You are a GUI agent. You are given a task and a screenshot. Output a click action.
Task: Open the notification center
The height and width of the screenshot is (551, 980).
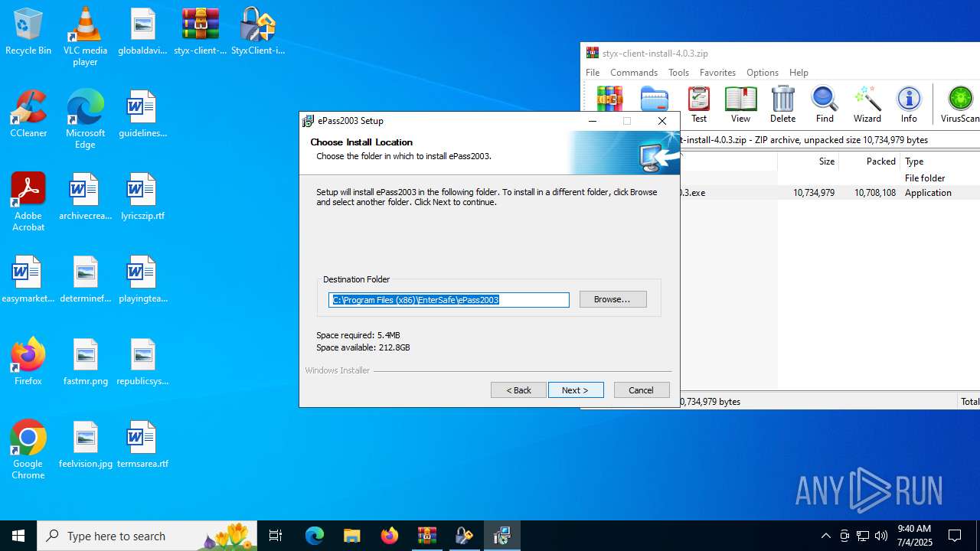[x=955, y=536]
